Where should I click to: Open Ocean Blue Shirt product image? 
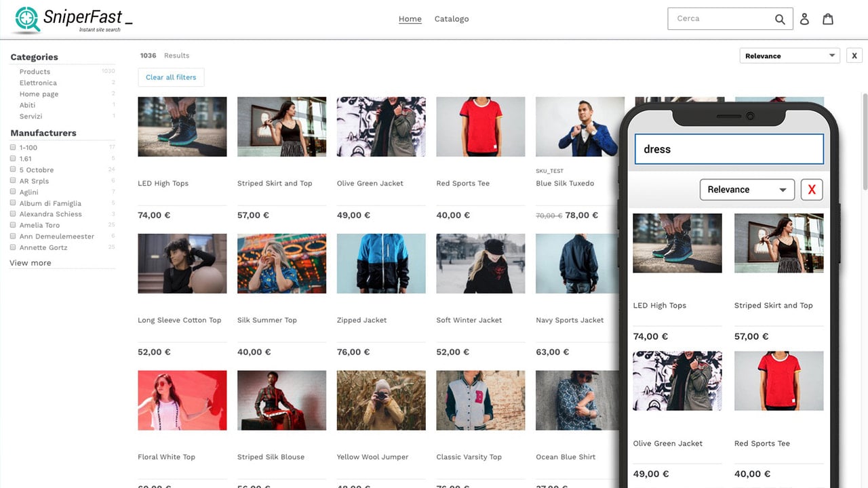point(578,401)
